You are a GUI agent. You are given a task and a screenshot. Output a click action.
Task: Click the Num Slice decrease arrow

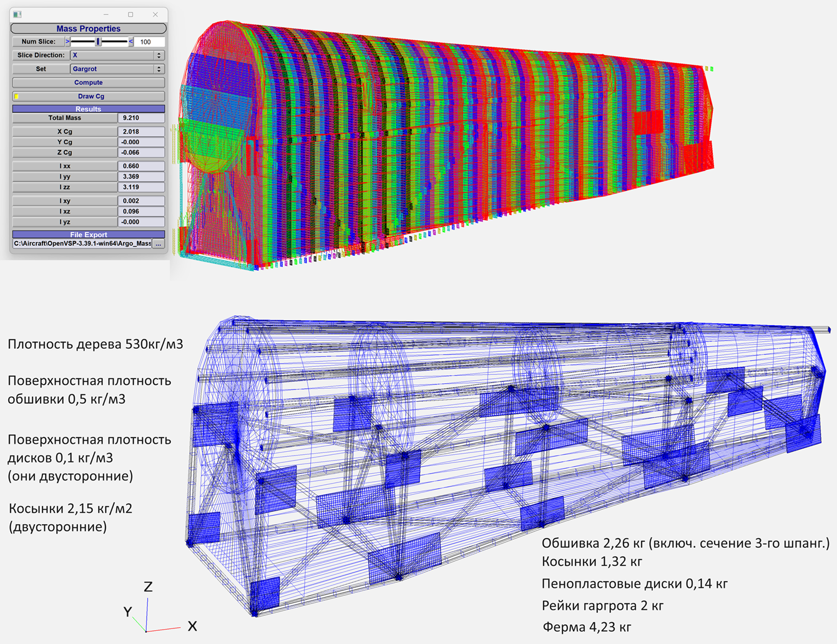coord(67,42)
